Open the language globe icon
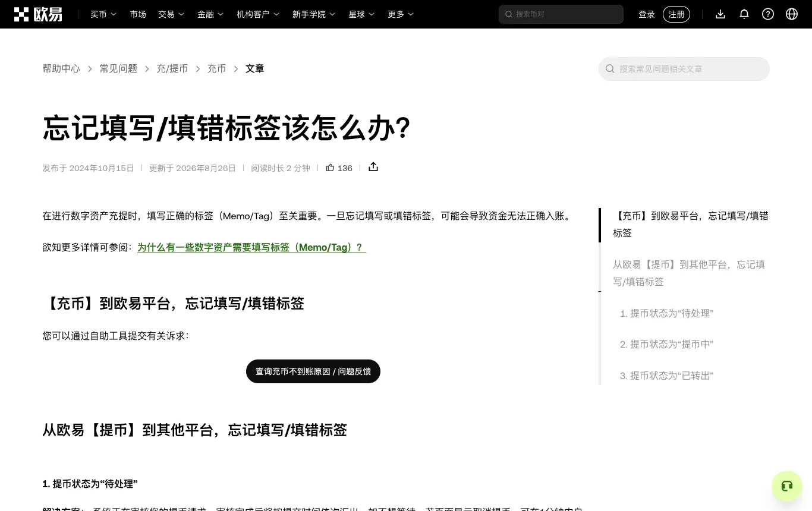812x511 pixels. point(792,14)
